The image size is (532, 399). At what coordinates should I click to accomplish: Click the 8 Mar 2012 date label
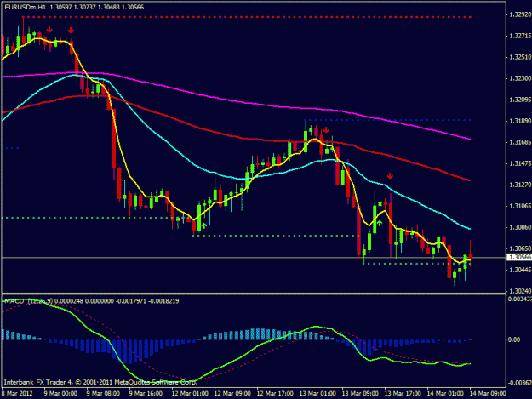coord(17,393)
